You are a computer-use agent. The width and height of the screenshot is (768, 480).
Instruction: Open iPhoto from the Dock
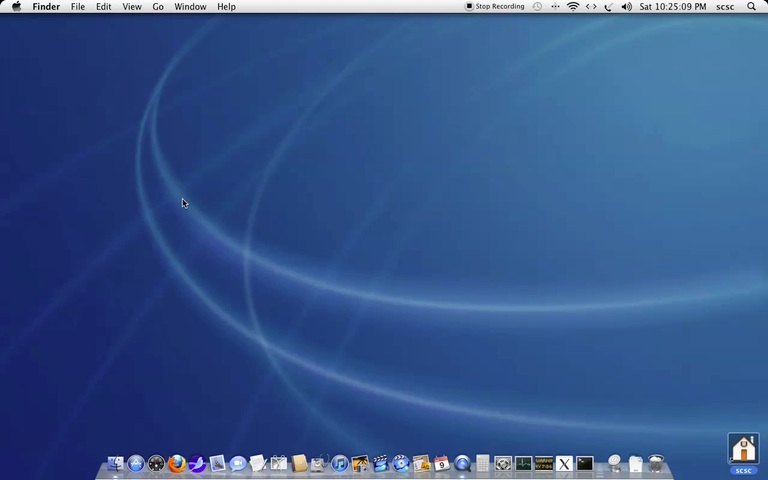pyautogui.click(x=360, y=463)
